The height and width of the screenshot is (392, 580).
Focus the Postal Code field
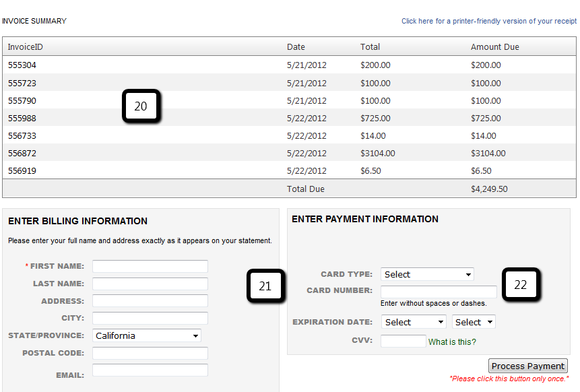click(x=150, y=353)
